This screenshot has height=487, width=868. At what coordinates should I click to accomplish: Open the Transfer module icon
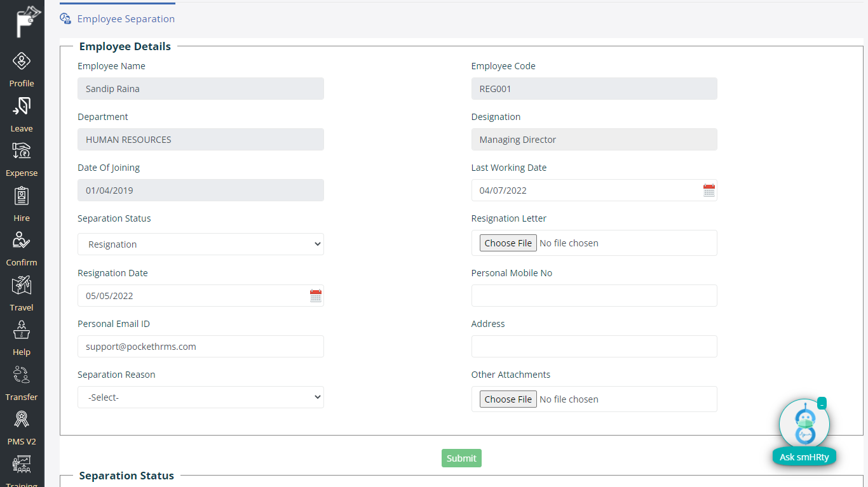[x=22, y=375]
